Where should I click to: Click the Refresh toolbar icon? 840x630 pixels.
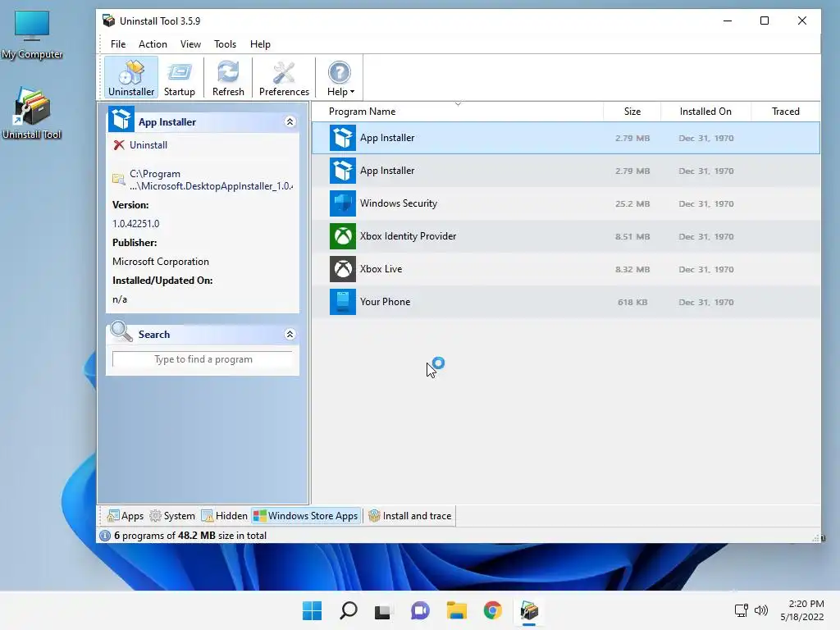click(x=228, y=78)
